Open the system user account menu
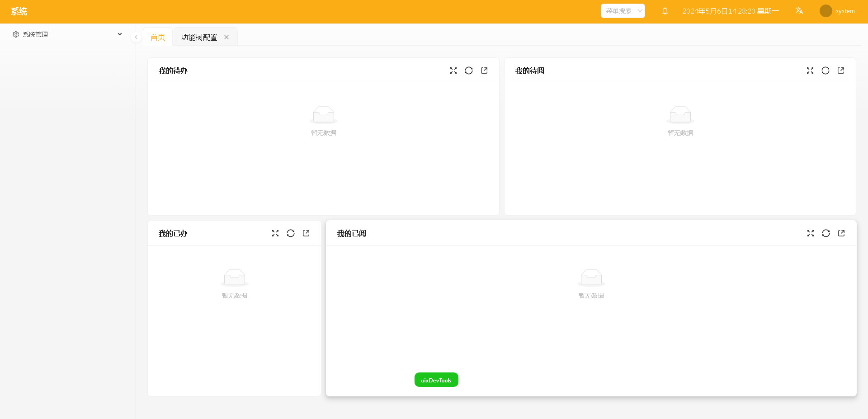 [x=837, y=11]
